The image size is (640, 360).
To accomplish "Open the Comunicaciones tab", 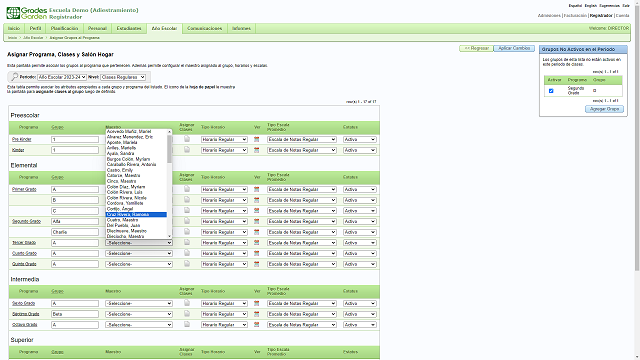I will [x=204, y=29].
